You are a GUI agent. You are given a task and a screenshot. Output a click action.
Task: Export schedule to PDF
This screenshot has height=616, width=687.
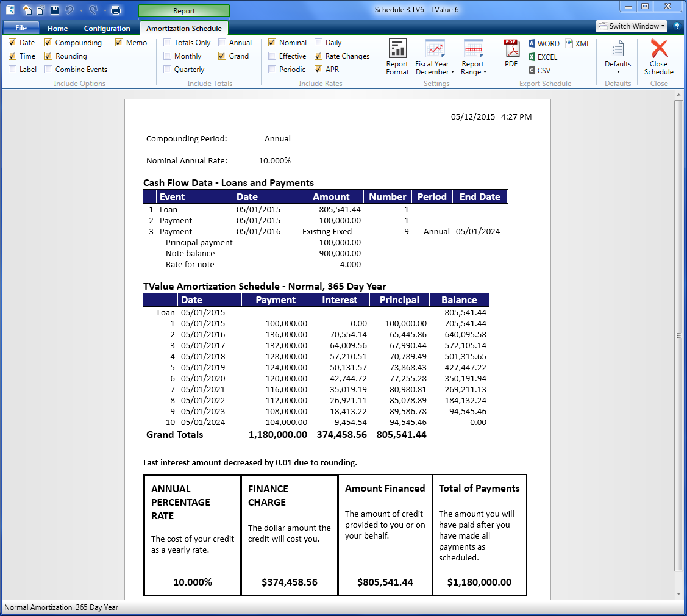pos(511,54)
